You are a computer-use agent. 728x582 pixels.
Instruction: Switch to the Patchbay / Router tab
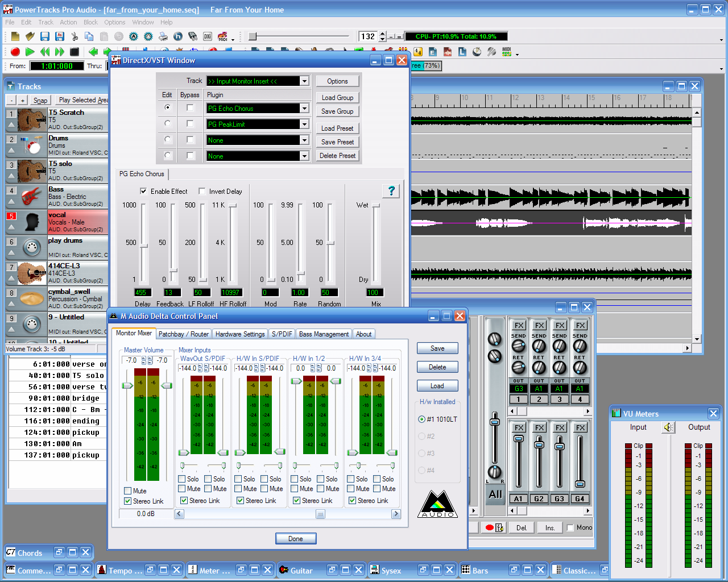click(183, 334)
